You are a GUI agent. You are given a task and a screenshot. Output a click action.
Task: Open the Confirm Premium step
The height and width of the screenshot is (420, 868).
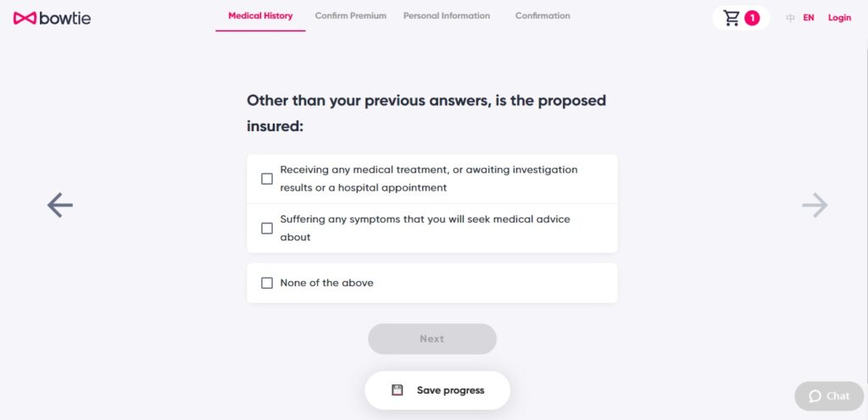350,16
